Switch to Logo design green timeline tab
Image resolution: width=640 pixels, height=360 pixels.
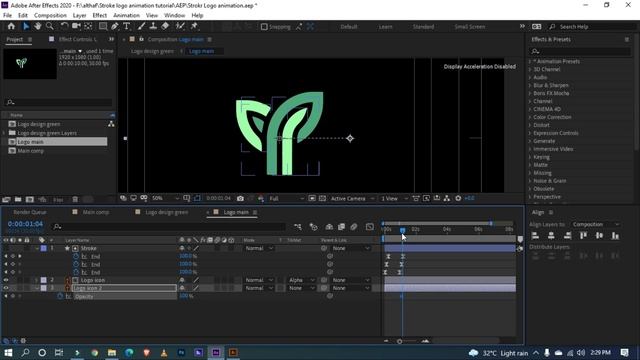point(167,212)
